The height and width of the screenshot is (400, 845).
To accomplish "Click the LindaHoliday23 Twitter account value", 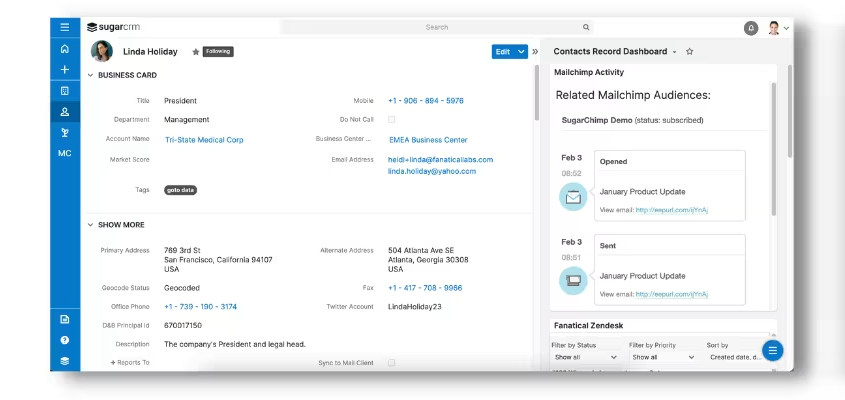I will coord(414,307).
